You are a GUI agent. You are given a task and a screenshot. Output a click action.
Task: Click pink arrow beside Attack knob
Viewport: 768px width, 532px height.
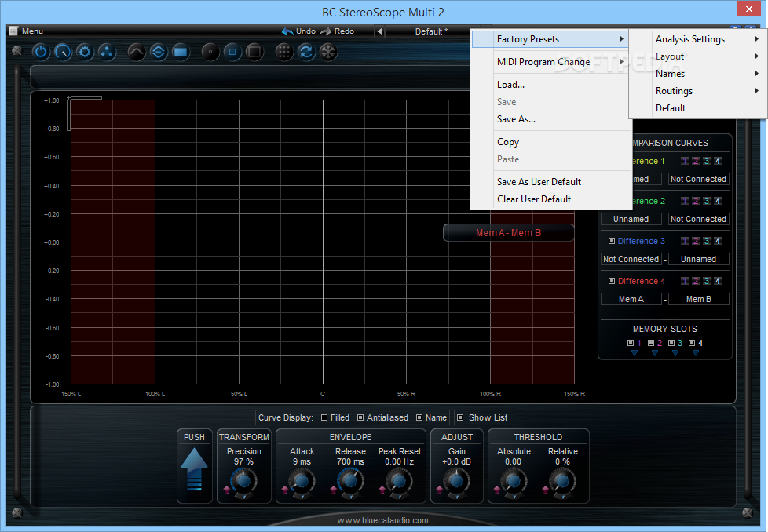click(x=284, y=489)
